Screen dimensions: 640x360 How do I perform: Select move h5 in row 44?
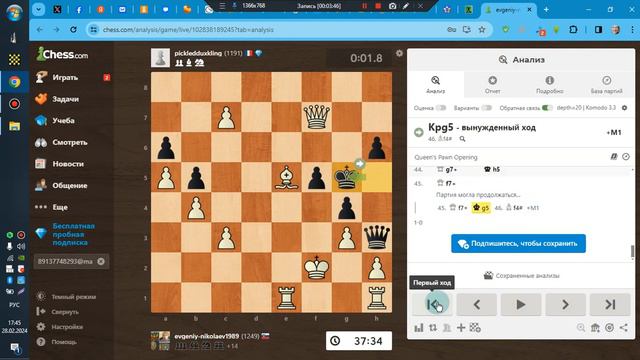pos(492,169)
